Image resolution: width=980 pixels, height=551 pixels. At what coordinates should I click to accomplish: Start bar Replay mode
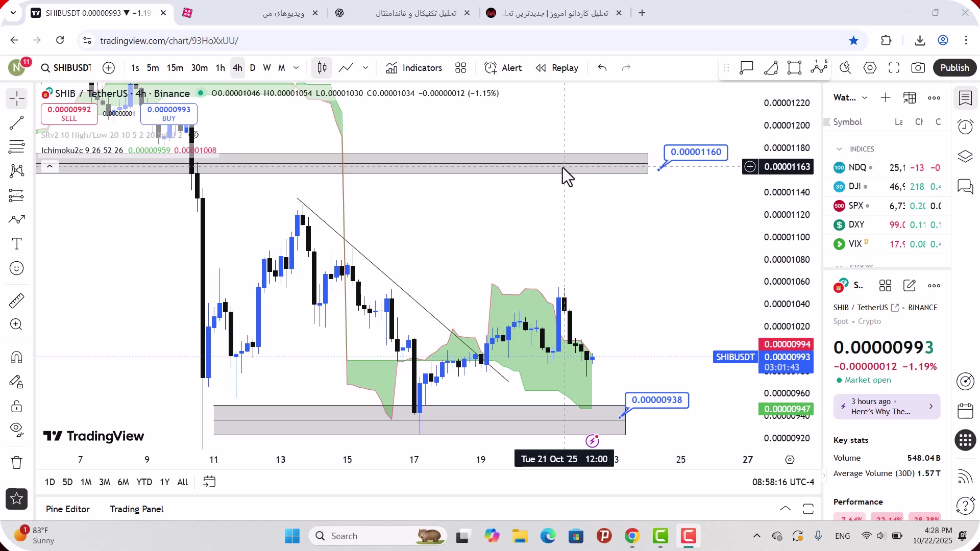tap(557, 68)
